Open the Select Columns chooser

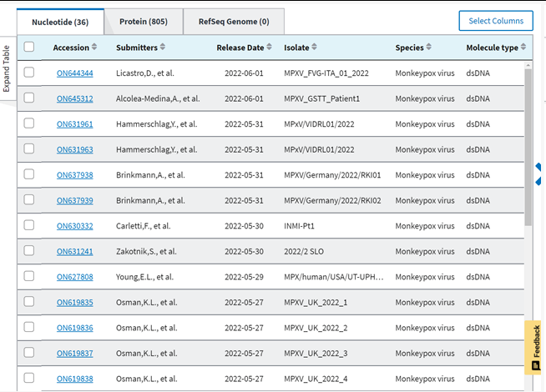(496, 21)
